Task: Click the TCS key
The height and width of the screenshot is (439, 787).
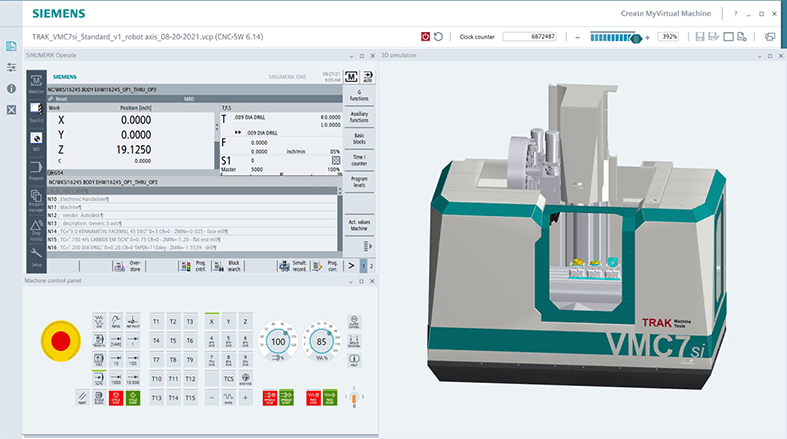Action: pyautogui.click(x=228, y=378)
